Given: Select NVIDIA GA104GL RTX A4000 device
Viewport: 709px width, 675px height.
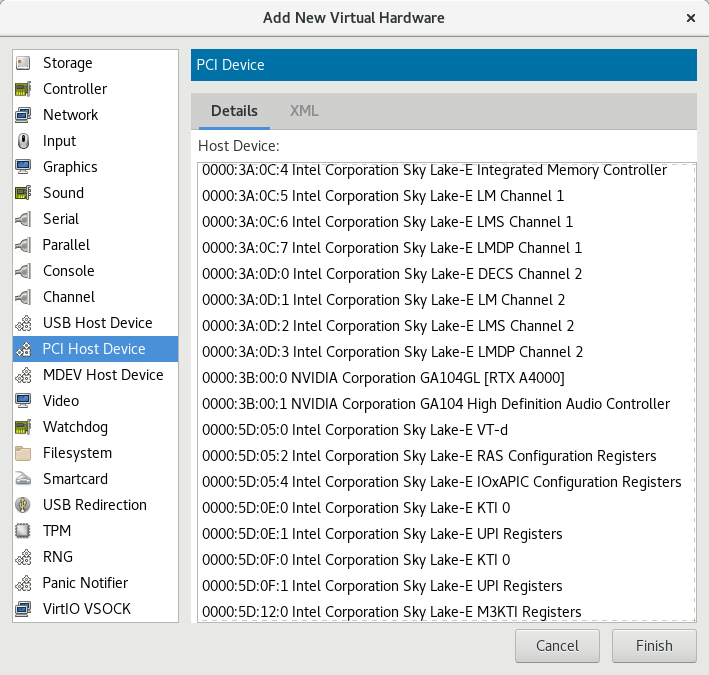Looking at the screenshot, I should 383,378.
